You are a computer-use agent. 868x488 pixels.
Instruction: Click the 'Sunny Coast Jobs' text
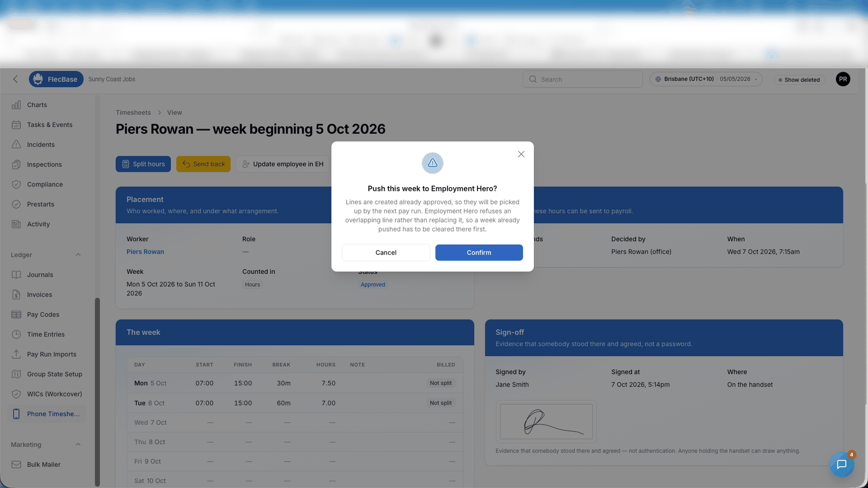112,79
